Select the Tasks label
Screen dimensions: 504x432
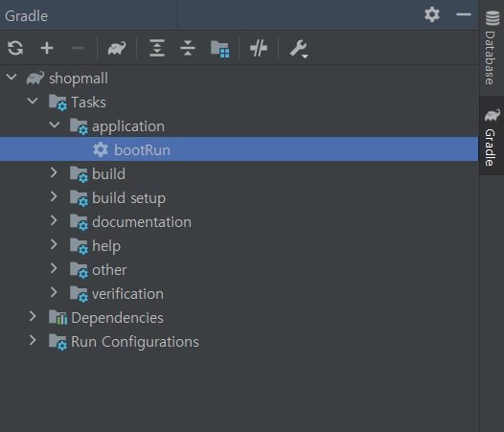88,102
